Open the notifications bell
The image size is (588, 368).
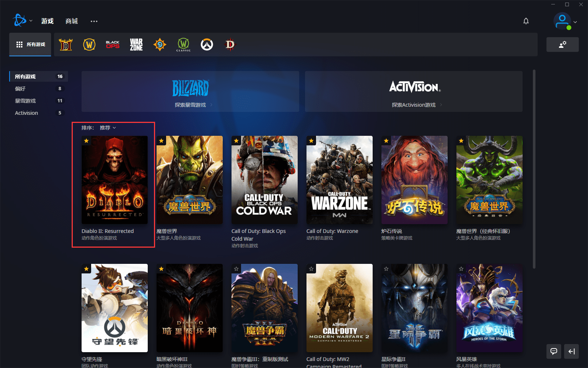click(526, 21)
